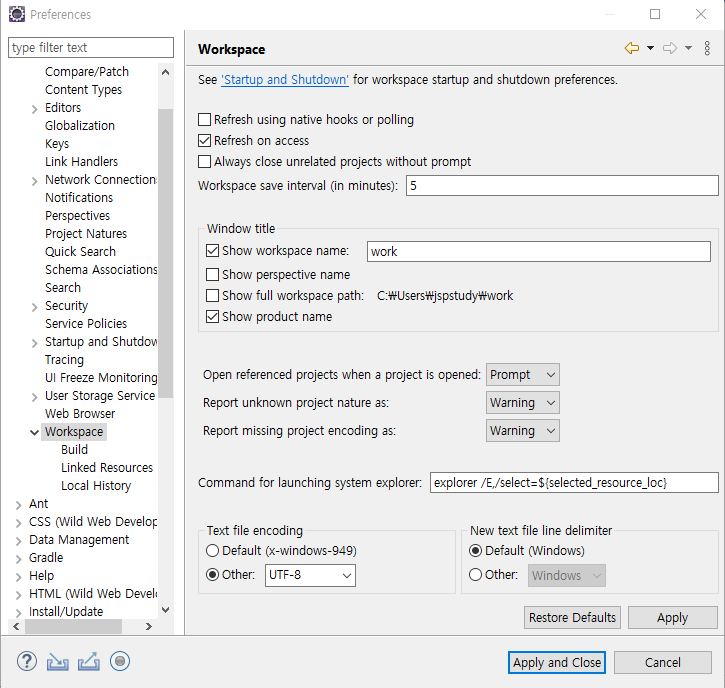Select Compare/Patch in the tree
The height and width of the screenshot is (688, 725).
coord(87,72)
